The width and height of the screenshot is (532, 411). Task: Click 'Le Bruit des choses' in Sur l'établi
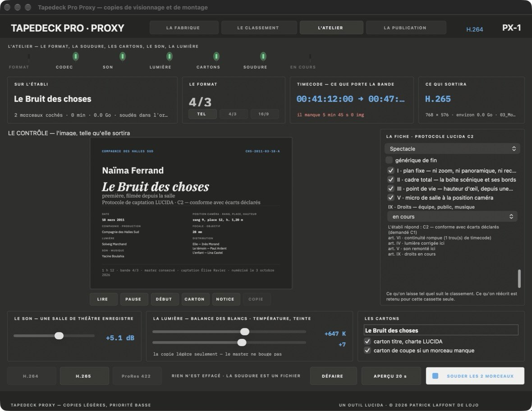(53, 99)
